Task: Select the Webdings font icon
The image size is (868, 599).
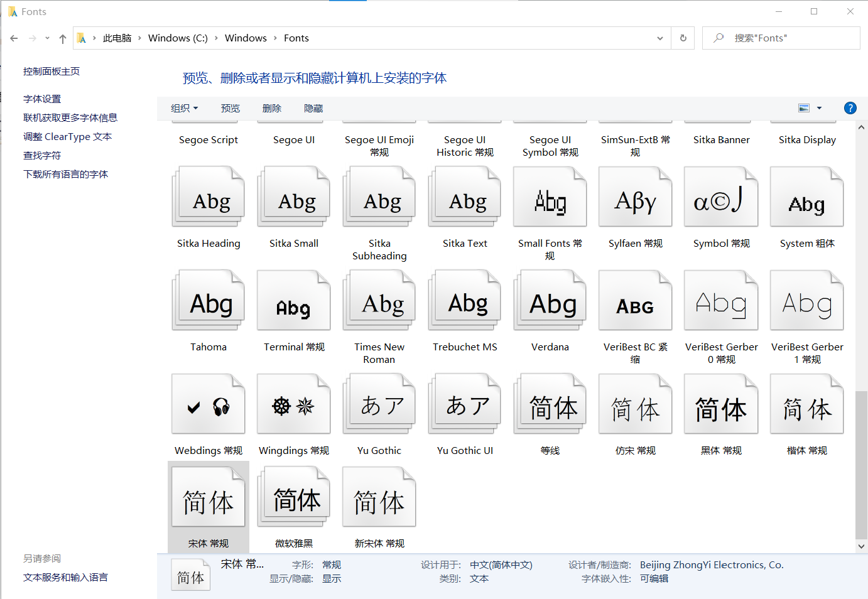Action: 208,402
